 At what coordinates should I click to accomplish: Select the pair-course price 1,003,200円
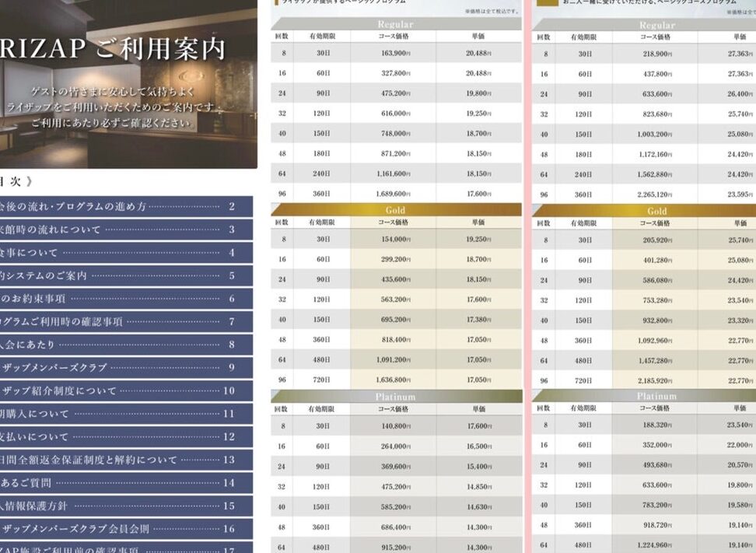(x=655, y=135)
